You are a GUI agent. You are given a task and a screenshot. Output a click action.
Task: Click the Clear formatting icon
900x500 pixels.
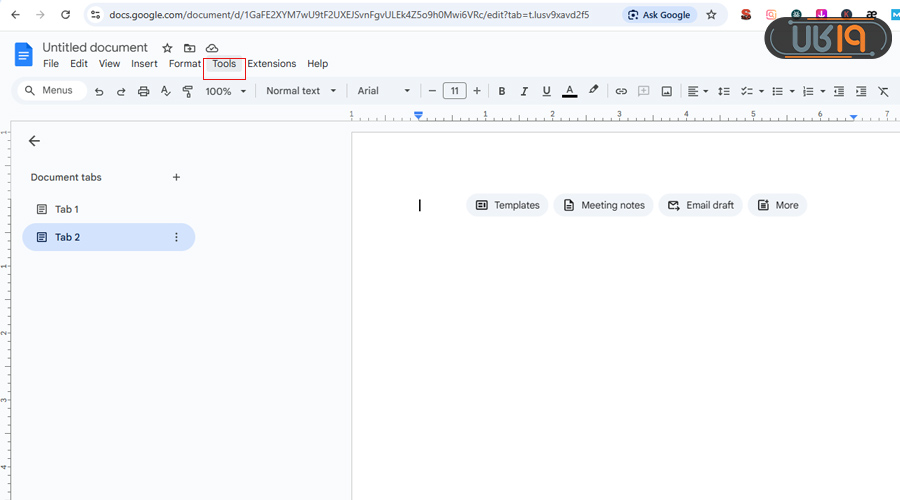click(883, 91)
